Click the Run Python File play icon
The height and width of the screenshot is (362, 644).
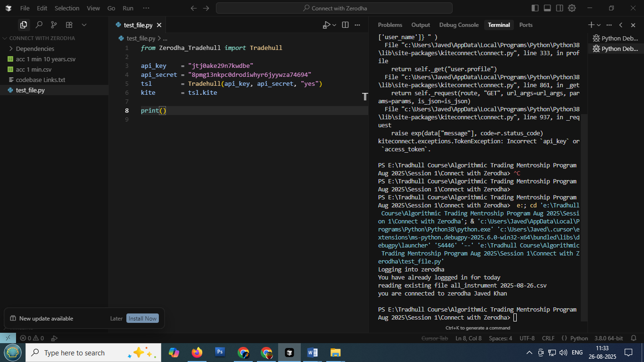point(326,25)
